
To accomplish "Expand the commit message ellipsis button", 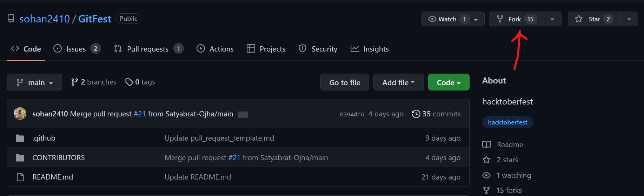I will 243,115.
